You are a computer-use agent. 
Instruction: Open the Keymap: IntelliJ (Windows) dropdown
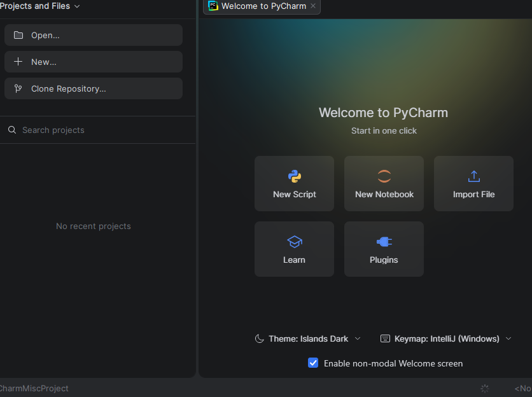pos(446,338)
